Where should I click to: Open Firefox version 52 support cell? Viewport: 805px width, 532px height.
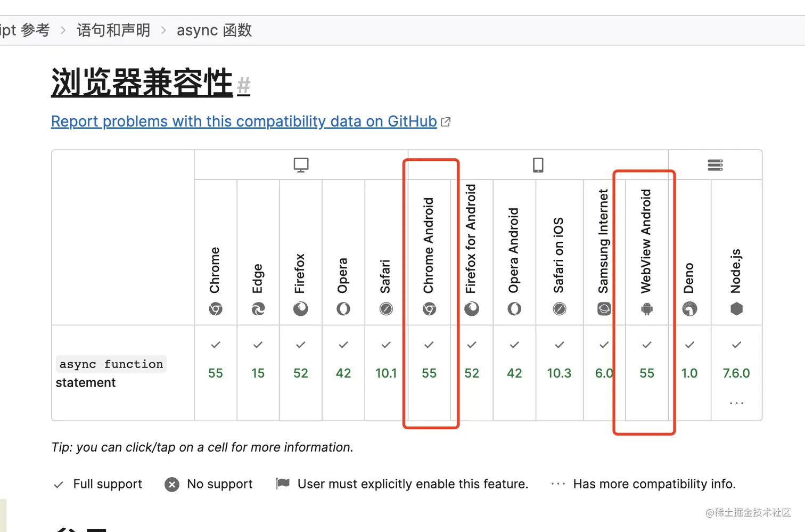point(301,373)
